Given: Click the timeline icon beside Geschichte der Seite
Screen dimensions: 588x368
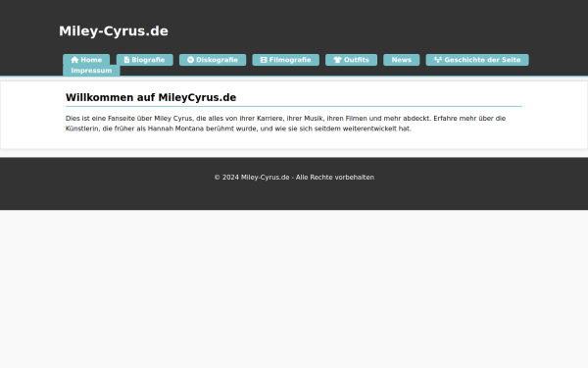Looking at the screenshot, I should click(x=438, y=60).
